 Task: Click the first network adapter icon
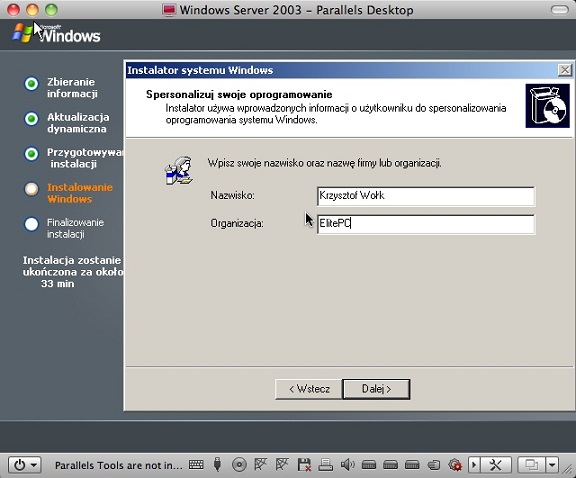point(260,465)
